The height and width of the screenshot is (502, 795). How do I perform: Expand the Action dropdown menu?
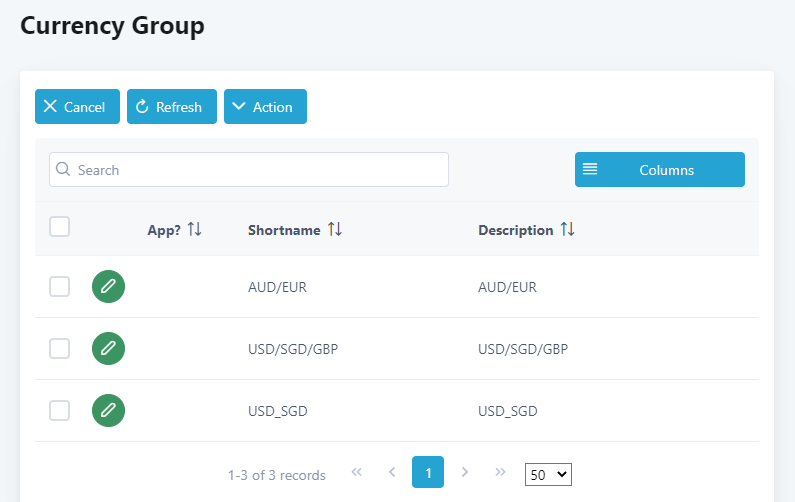[x=265, y=107]
